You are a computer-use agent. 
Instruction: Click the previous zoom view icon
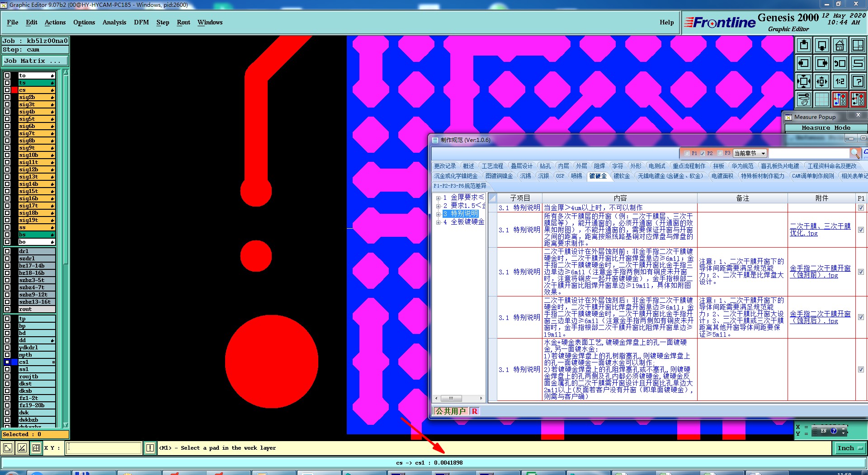pos(840,63)
